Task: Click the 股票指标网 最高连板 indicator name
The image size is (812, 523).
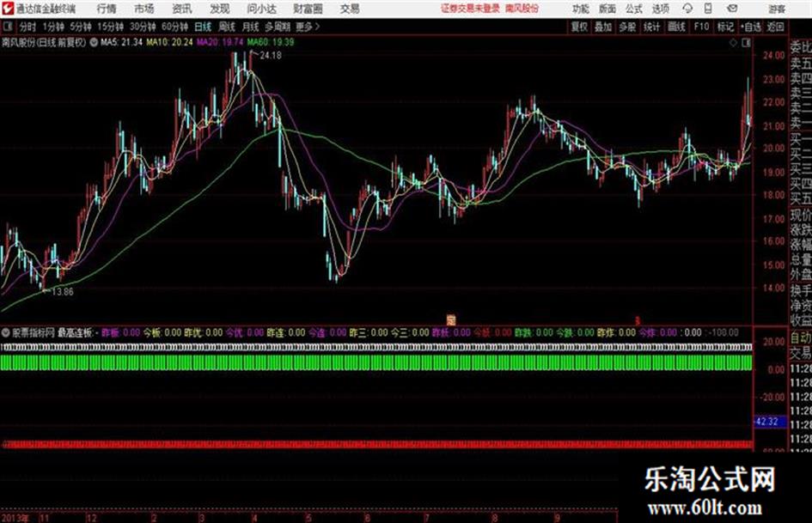Action: click(52, 332)
